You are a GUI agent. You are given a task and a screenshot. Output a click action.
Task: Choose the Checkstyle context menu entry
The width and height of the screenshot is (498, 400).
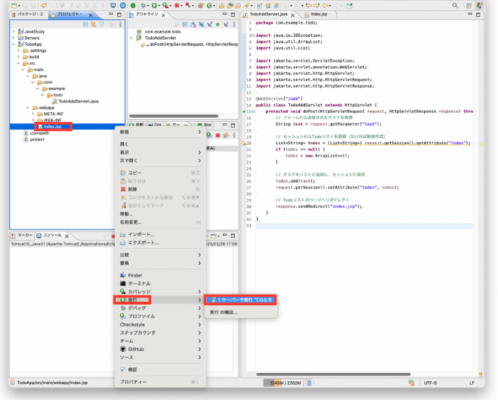pos(132,324)
